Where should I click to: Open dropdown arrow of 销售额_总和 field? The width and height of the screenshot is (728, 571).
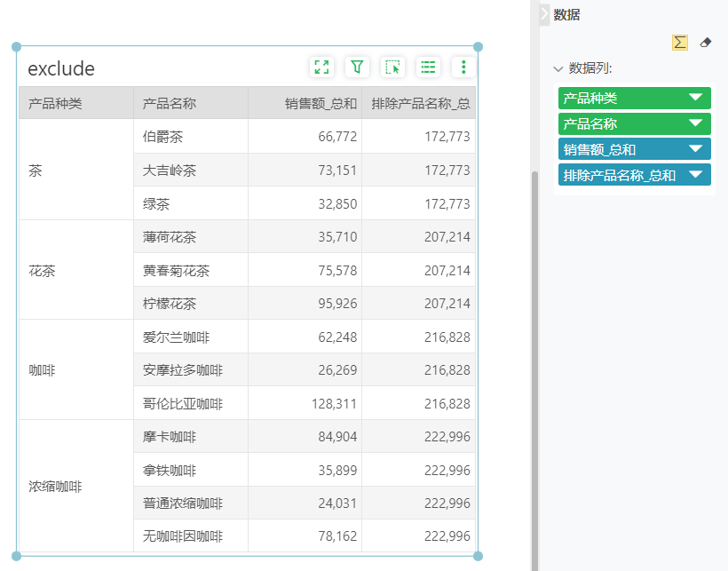pos(695,149)
